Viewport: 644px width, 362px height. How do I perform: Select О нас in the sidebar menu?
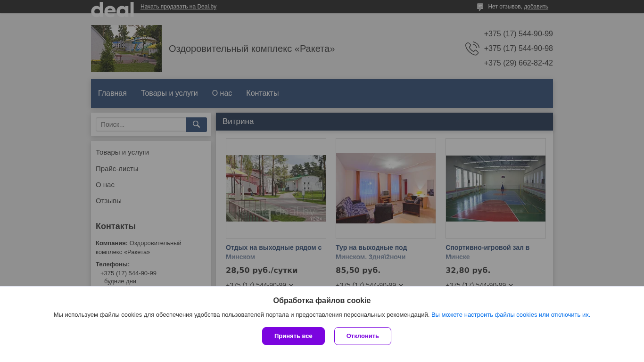pos(105,185)
